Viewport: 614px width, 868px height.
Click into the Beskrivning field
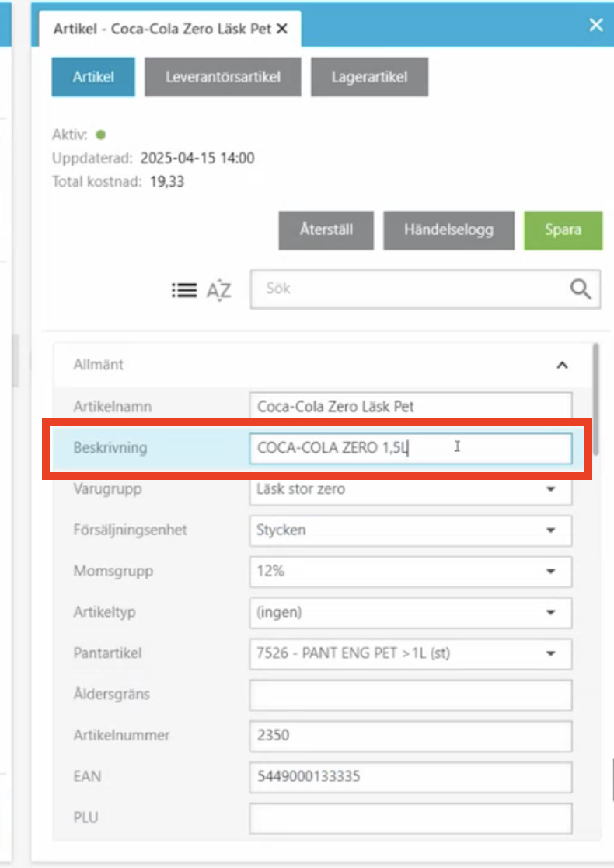(410, 448)
